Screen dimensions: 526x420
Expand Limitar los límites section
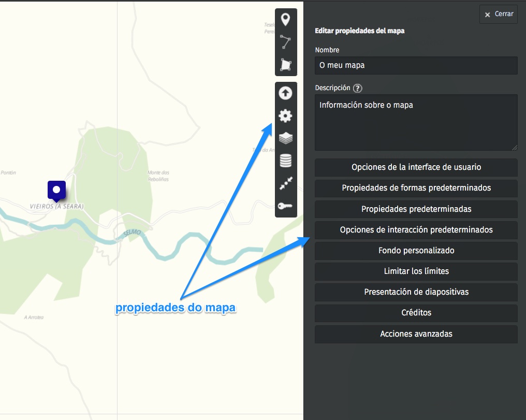(x=416, y=271)
